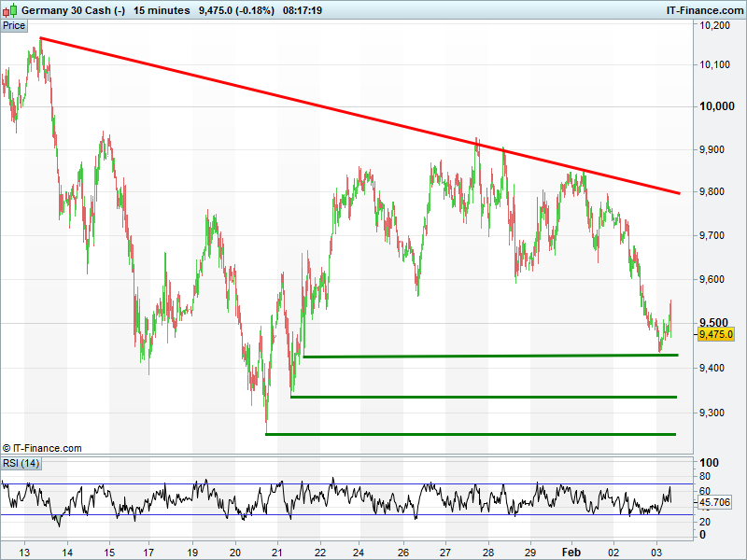Click the IT-Finance.com link at top right
This screenshot has width=747, height=560.
(704, 10)
